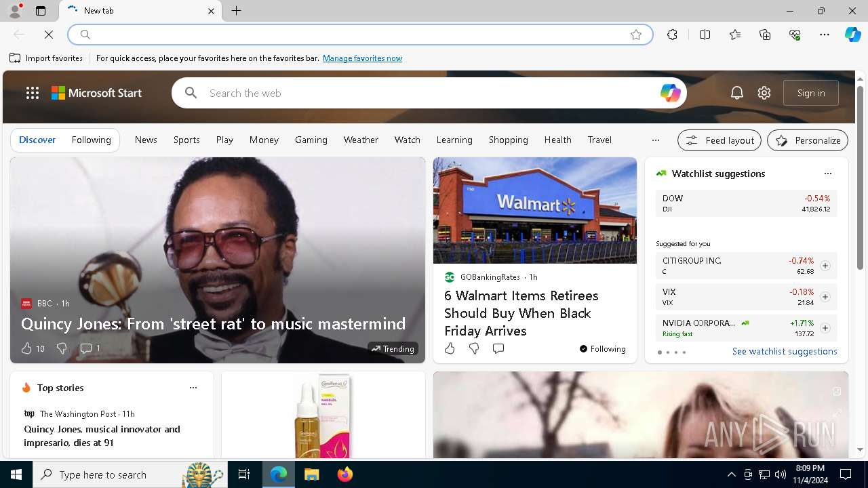Switch to the Discover tab
Screen dimensions: 868x488
(37, 140)
